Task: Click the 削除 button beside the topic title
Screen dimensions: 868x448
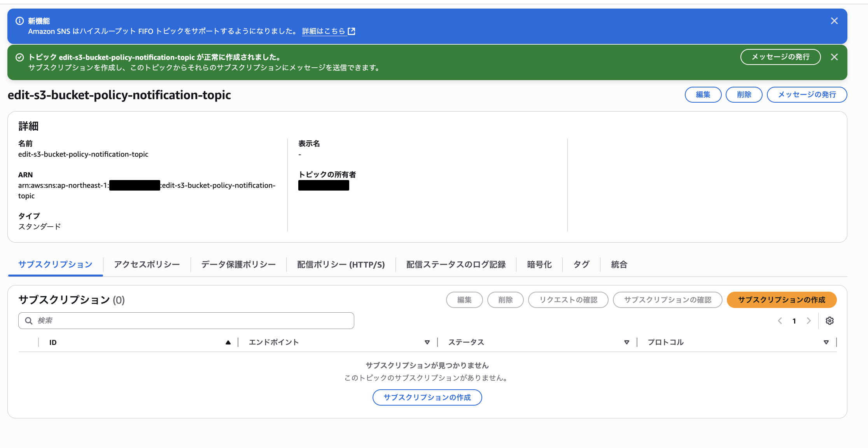Action: click(x=744, y=94)
